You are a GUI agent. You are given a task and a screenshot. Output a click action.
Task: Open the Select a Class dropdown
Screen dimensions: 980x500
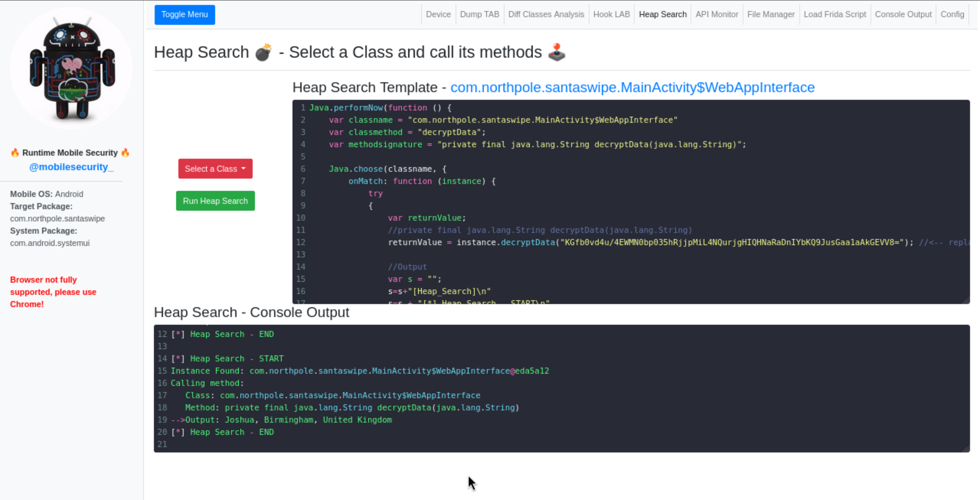click(x=215, y=169)
